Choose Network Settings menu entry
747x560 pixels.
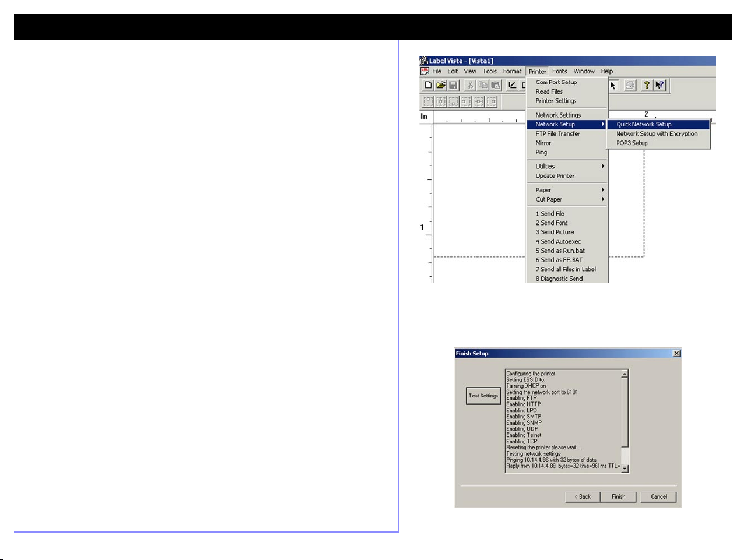click(x=567, y=115)
